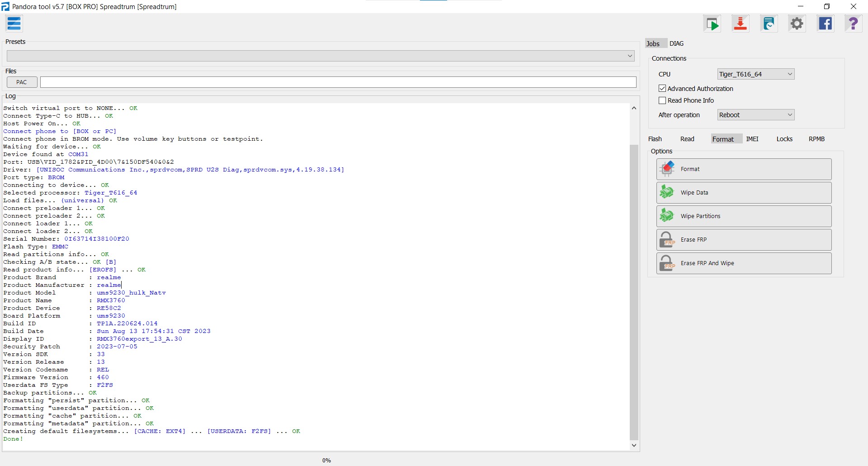Click the 'Port type: BROM' line
This screenshot has width=868, height=466.
pos(34,177)
